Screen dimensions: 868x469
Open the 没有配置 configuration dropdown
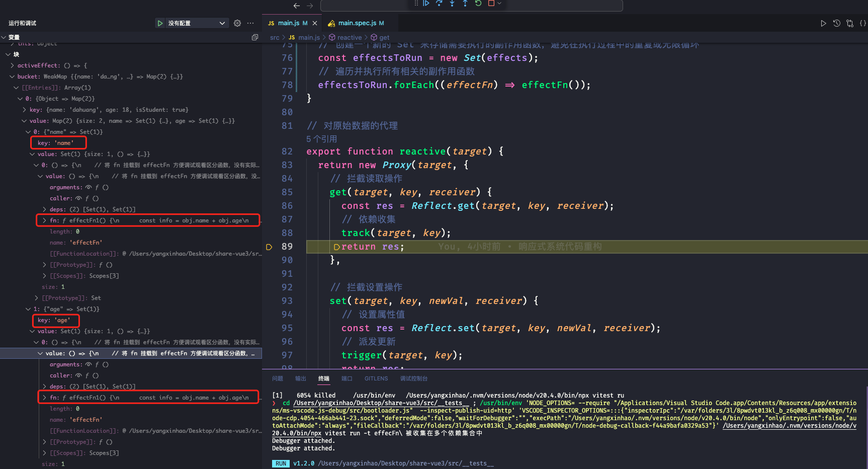coord(196,23)
